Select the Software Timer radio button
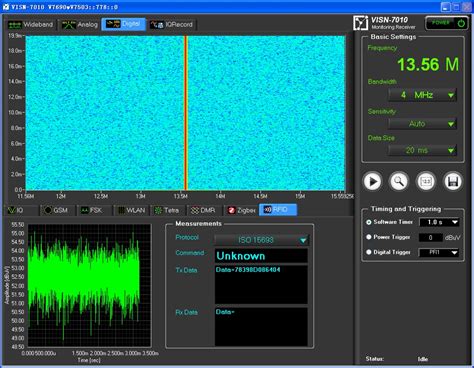474x368 pixels. (x=369, y=222)
